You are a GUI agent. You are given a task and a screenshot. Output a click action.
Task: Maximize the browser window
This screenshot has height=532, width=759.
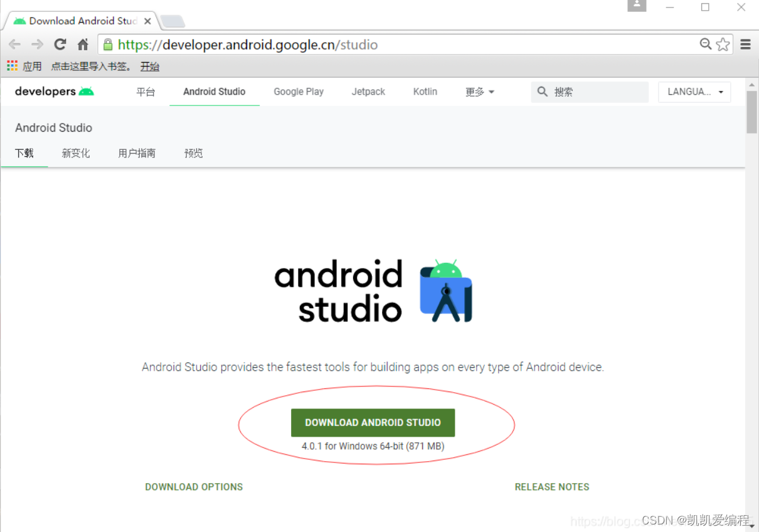point(705,8)
